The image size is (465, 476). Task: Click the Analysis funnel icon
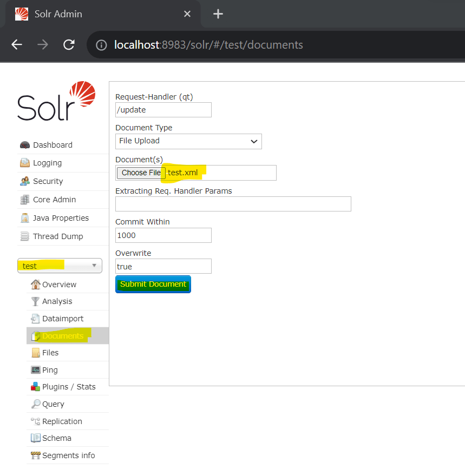pyautogui.click(x=36, y=301)
